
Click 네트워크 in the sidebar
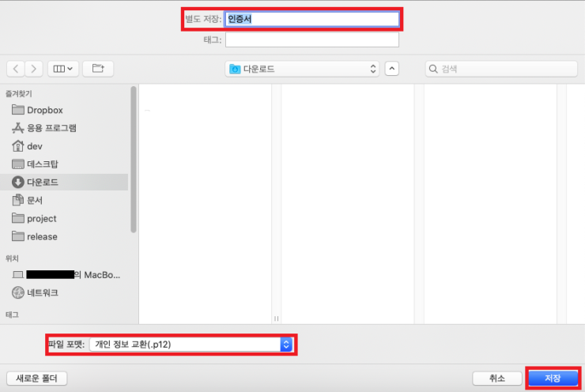tap(42, 292)
